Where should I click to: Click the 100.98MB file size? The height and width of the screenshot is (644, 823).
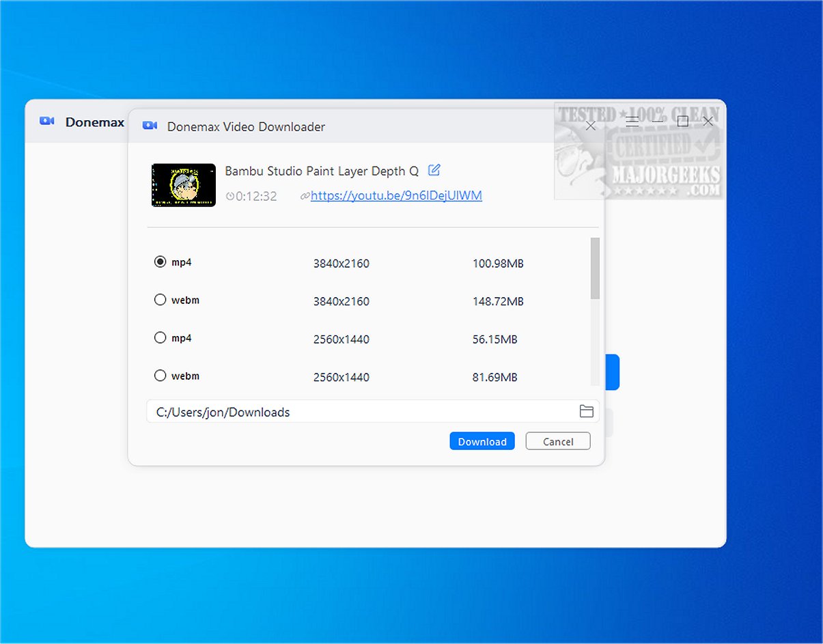point(498,263)
